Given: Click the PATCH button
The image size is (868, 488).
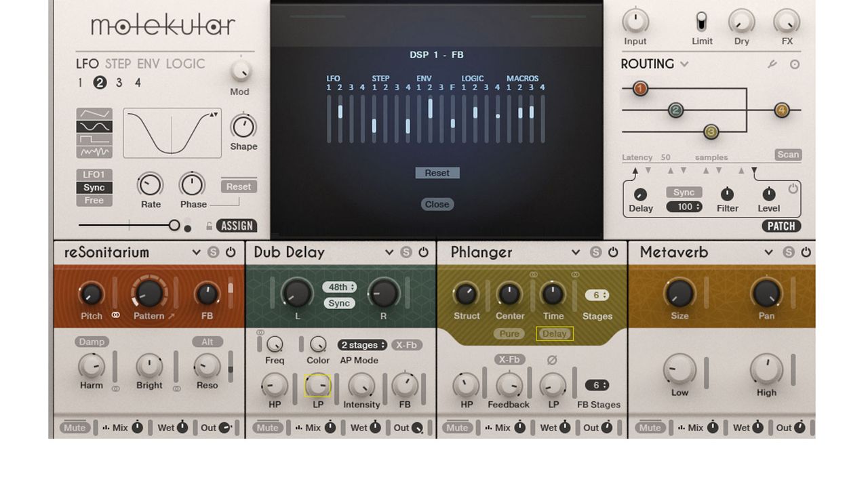Looking at the screenshot, I should [x=781, y=226].
